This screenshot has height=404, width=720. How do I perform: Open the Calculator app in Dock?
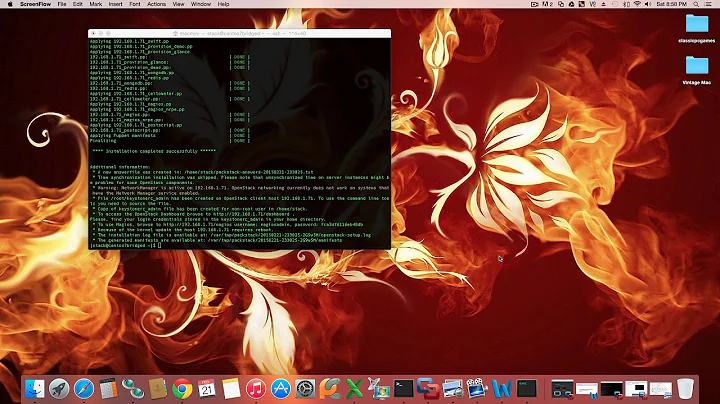coord(109,389)
